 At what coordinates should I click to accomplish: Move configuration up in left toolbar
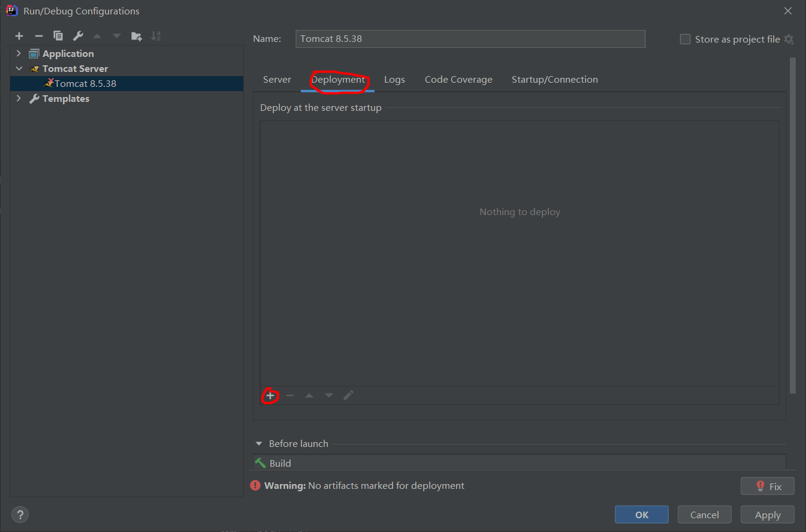(x=97, y=36)
